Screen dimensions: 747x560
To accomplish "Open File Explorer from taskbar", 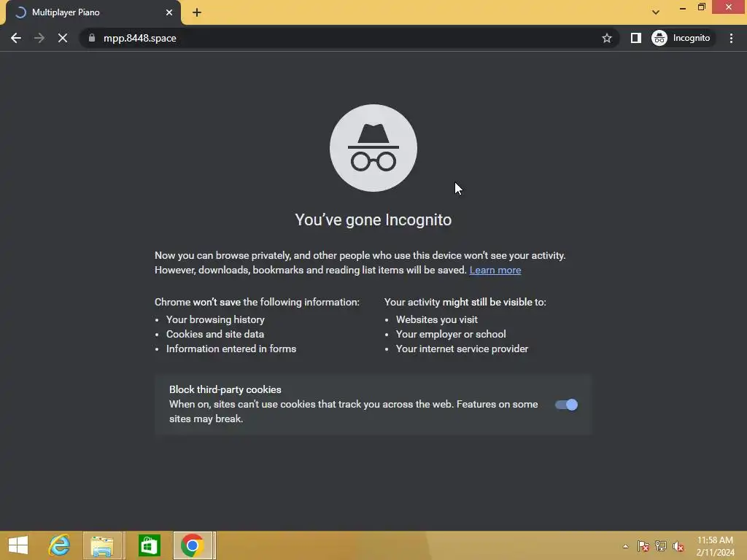I will pyautogui.click(x=102, y=545).
